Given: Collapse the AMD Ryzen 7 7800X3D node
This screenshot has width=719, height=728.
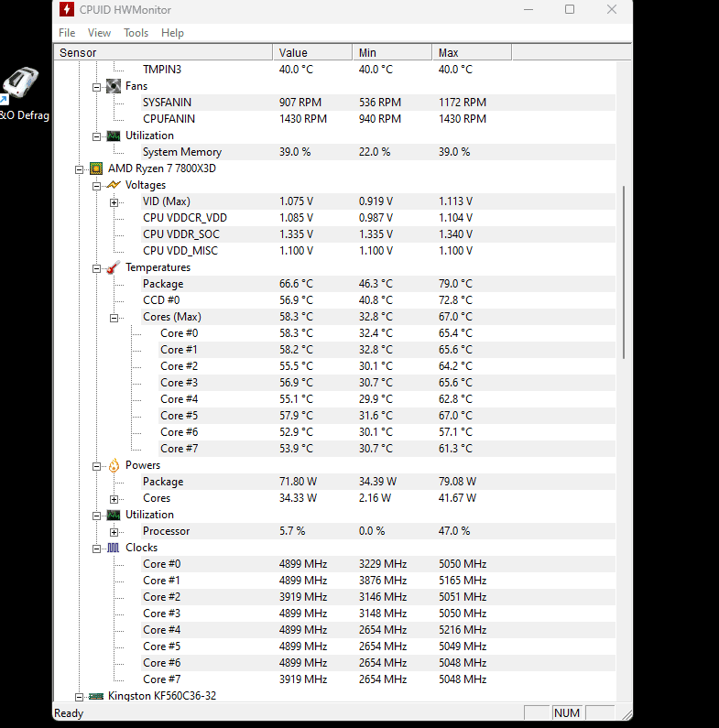Looking at the screenshot, I should [80, 169].
